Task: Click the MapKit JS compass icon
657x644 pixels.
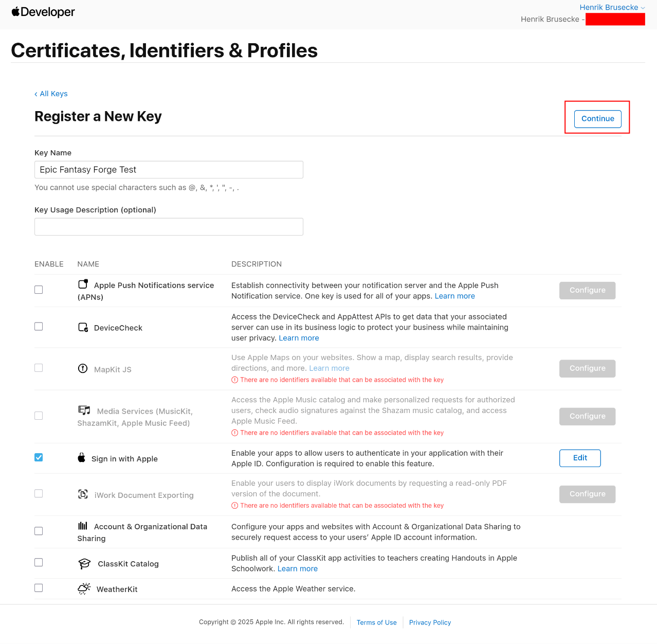Action: (83, 368)
